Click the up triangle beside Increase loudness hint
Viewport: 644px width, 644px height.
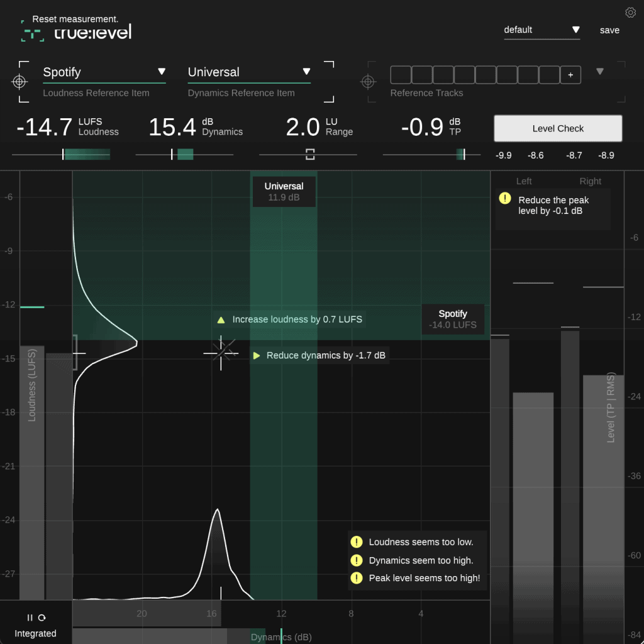(221, 320)
